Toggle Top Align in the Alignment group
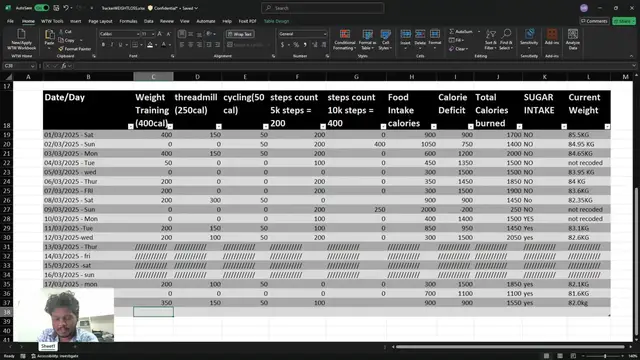The width and height of the screenshot is (640, 360). tap(182, 34)
